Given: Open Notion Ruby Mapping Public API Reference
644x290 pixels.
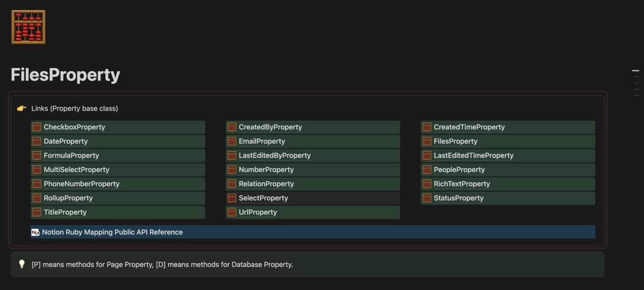Looking at the screenshot, I should click(x=112, y=233).
